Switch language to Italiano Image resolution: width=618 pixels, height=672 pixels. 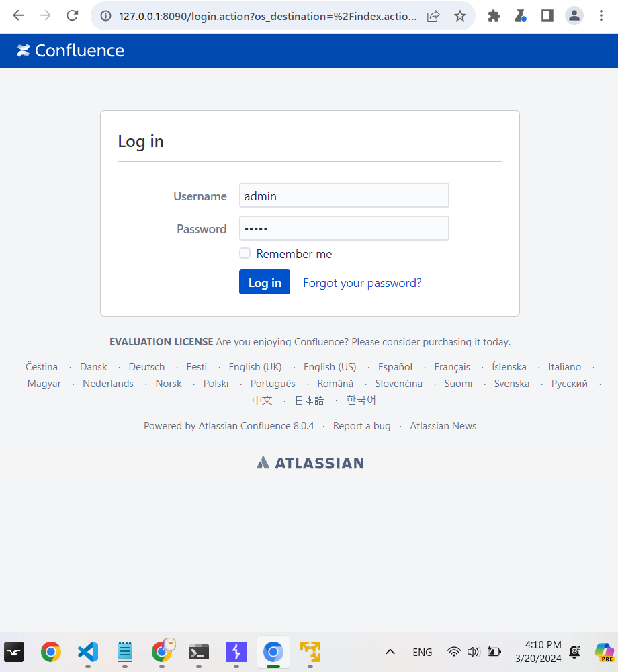pos(564,367)
